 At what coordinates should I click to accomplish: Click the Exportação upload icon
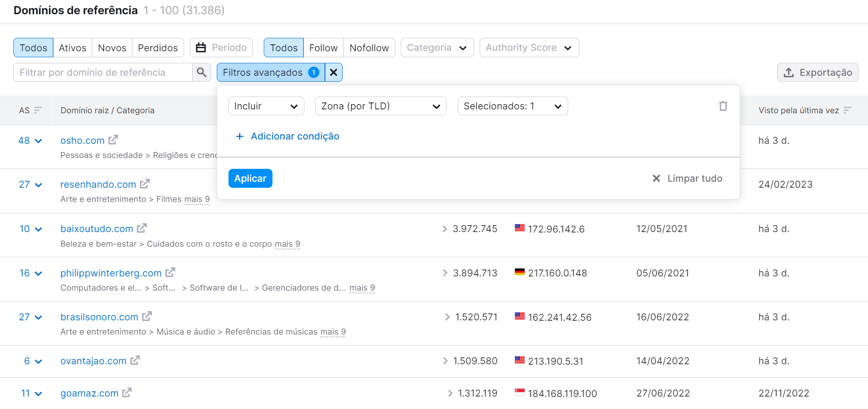coord(789,72)
